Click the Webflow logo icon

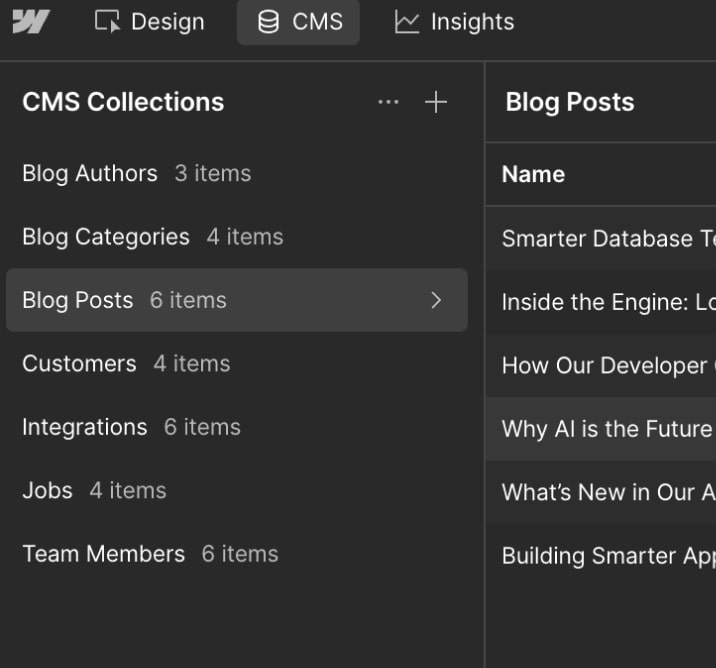point(31,22)
